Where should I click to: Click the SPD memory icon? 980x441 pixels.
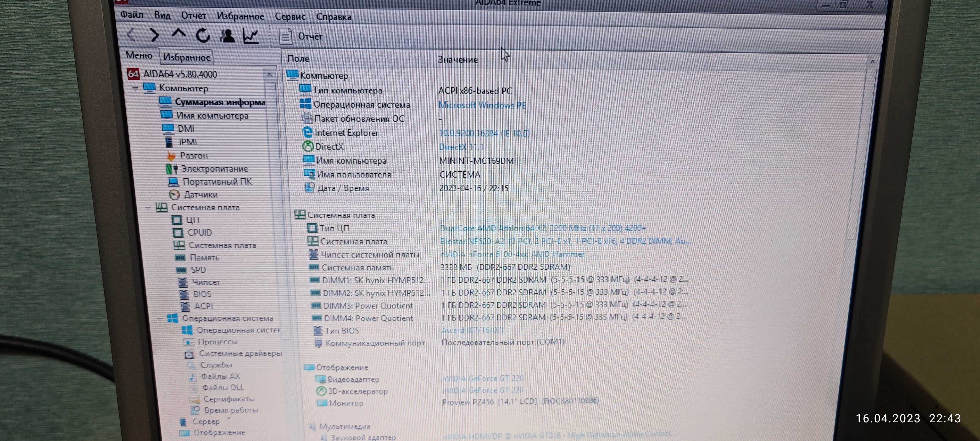(x=181, y=270)
